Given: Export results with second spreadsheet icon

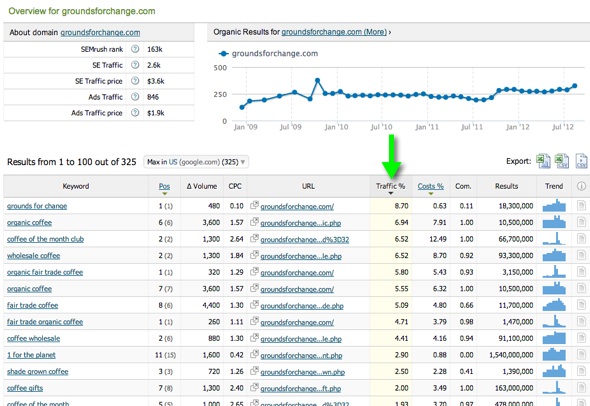Looking at the screenshot, I should point(562,161).
